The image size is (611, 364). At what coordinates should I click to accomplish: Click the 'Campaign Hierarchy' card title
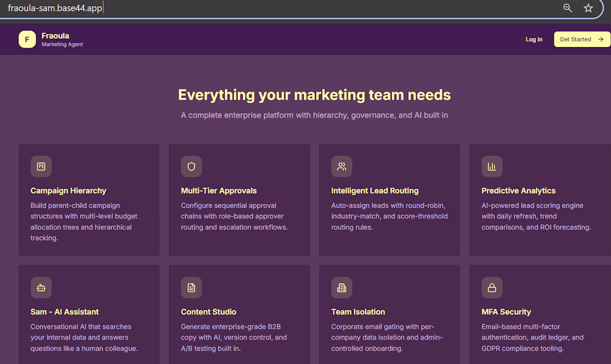coord(68,191)
